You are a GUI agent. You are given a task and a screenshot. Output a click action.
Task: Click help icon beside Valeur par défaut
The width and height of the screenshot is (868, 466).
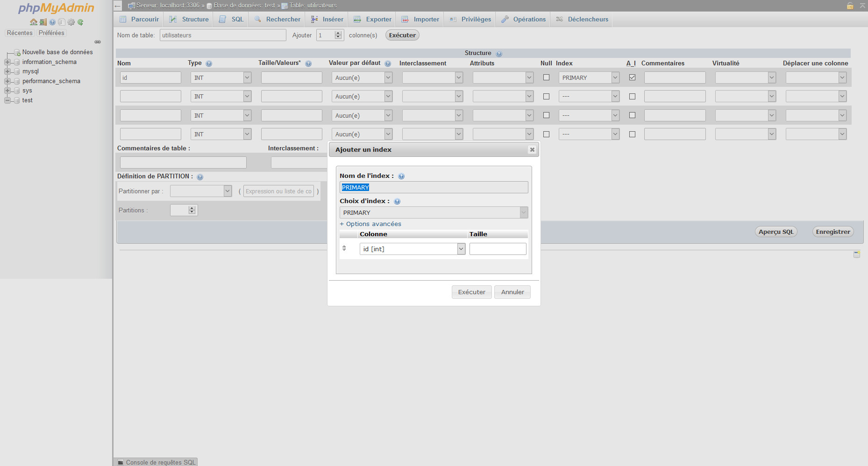[388, 64]
